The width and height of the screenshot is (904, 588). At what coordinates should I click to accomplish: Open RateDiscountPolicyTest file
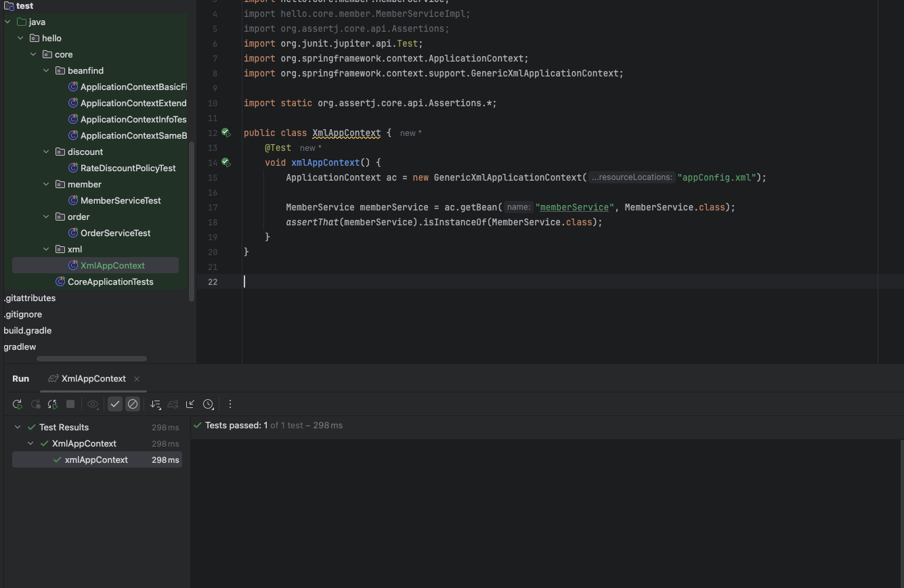click(x=128, y=168)
